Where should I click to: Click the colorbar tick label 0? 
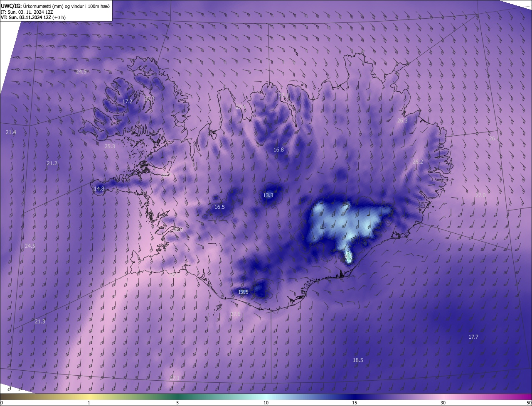tap(1, 403)
